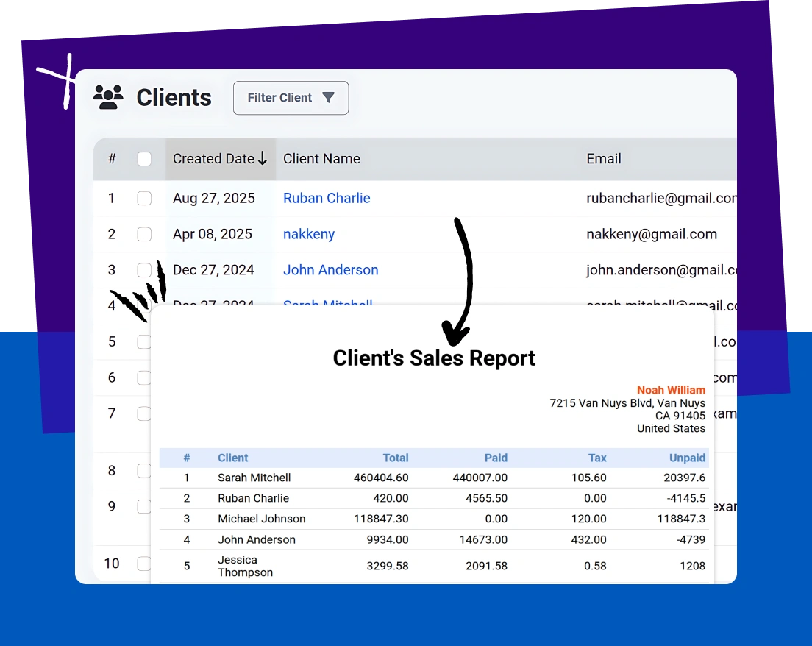
Task: Open Ruban Charlie client link
Action: [327, 198]
